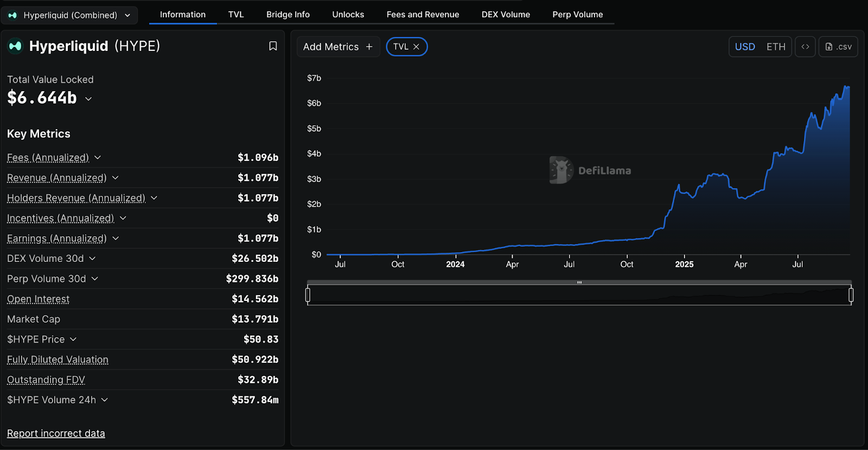Click the Open Interest metric label
The height and width of the screenshot is (450, 868).
coord(38,299)
